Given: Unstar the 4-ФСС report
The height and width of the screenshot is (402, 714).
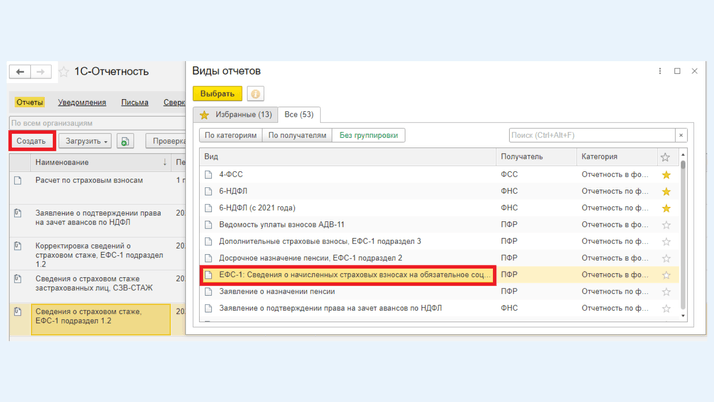Looking at the screenshot, I should [666, 175].
